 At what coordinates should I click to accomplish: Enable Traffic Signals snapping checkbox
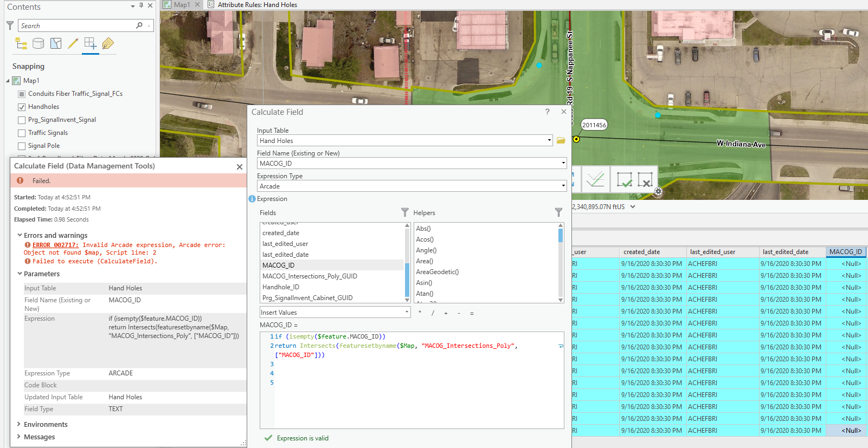pos(22,133)
